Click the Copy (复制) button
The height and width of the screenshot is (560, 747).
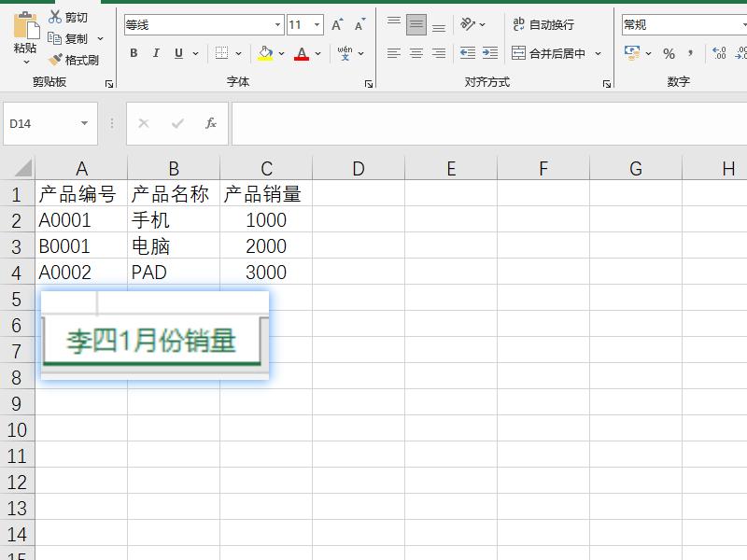coord(68,39)
